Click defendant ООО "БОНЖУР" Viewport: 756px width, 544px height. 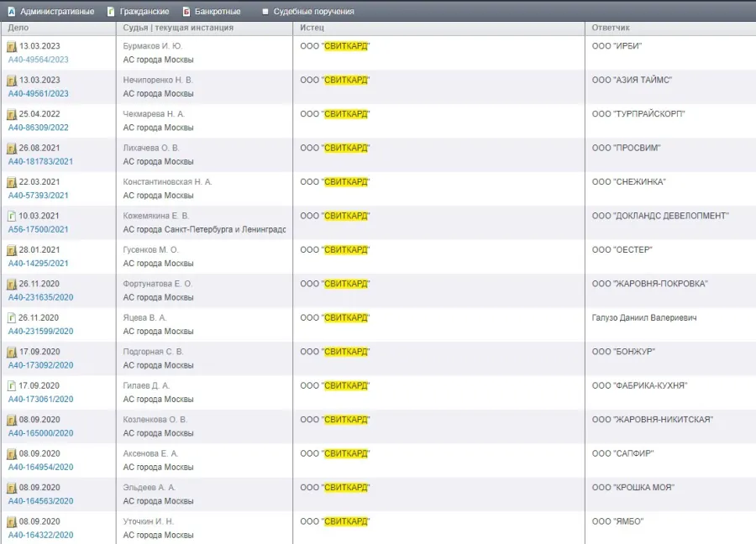pos(623,352)
